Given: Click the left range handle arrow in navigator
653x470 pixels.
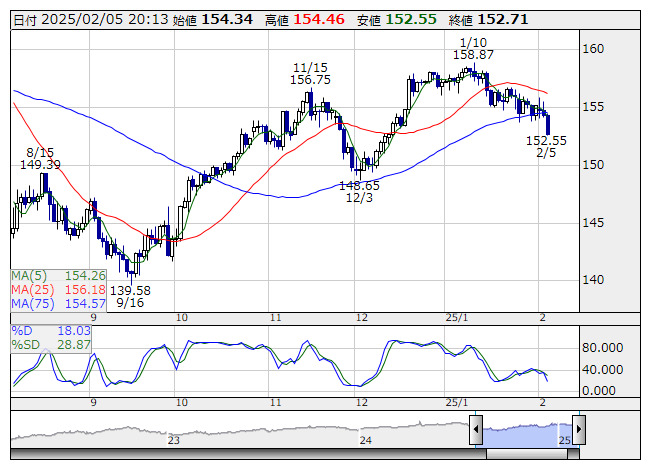Looking at the screenshot, I should [x=477, y=429].
